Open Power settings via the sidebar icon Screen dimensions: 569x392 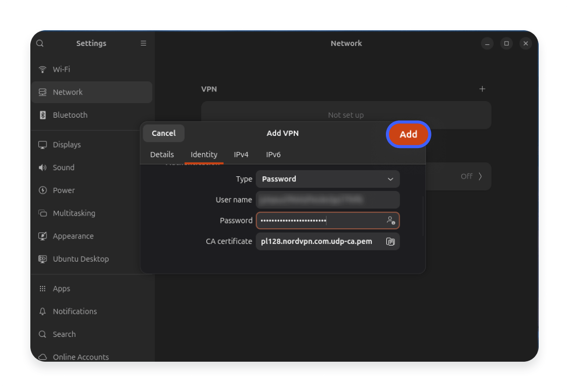click(x=42, y=190)
